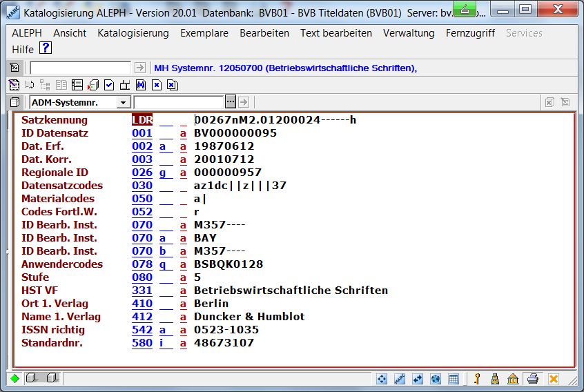This screenshot has width=584, height=392.
Task: Click the printer icon in status bar
Action: coord(532,379)
